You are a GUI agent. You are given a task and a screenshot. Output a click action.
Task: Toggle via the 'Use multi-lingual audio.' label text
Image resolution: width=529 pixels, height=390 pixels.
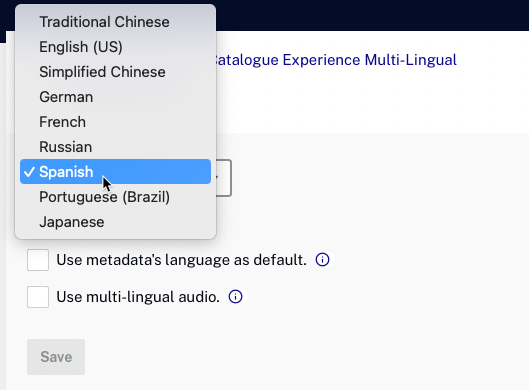(138, 297)
